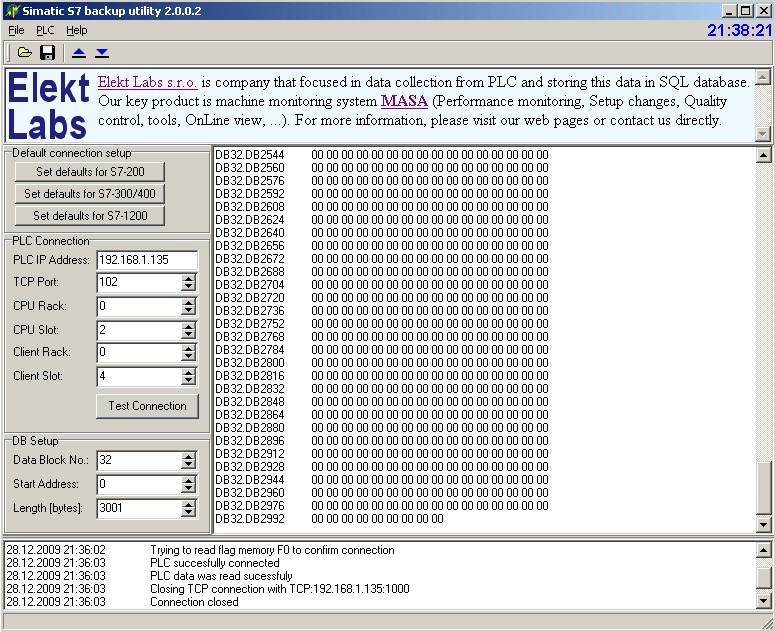Screen dimensions: 776x632
Task: Click log entry 'Connection closed'
Action: pos(194,602)
